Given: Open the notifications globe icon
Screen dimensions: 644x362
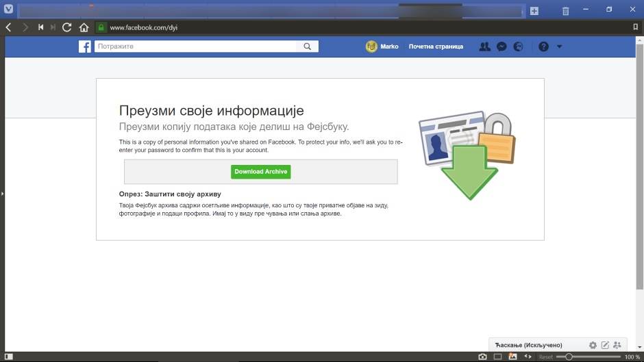Looking at the screenshot, I should pyautogui.click(x=518, y=47).
